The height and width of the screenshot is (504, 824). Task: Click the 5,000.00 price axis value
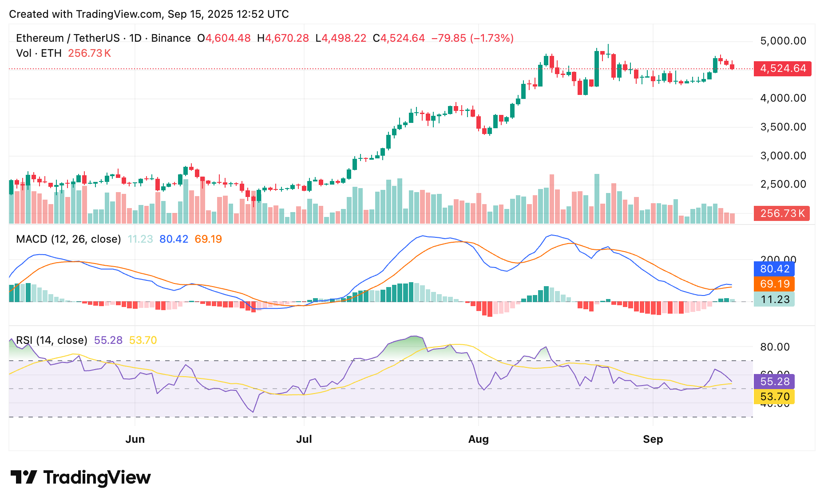click(782, 40)
